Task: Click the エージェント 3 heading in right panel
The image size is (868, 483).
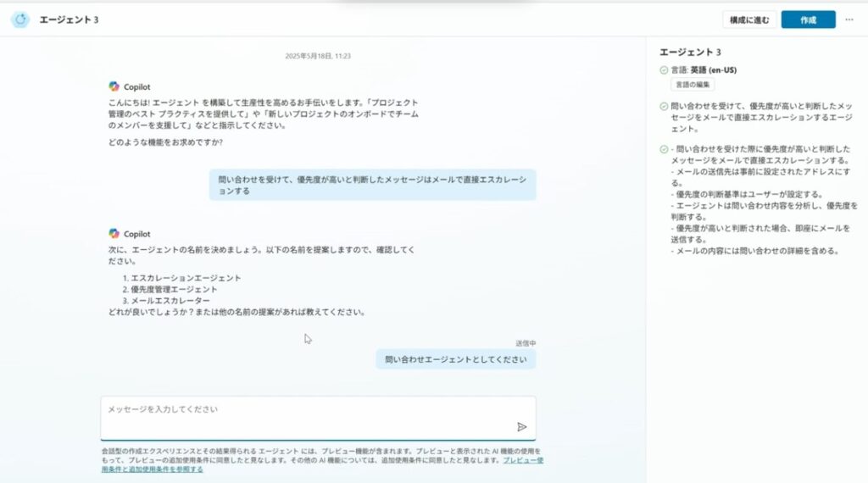Action: click(x=689, y=52)
